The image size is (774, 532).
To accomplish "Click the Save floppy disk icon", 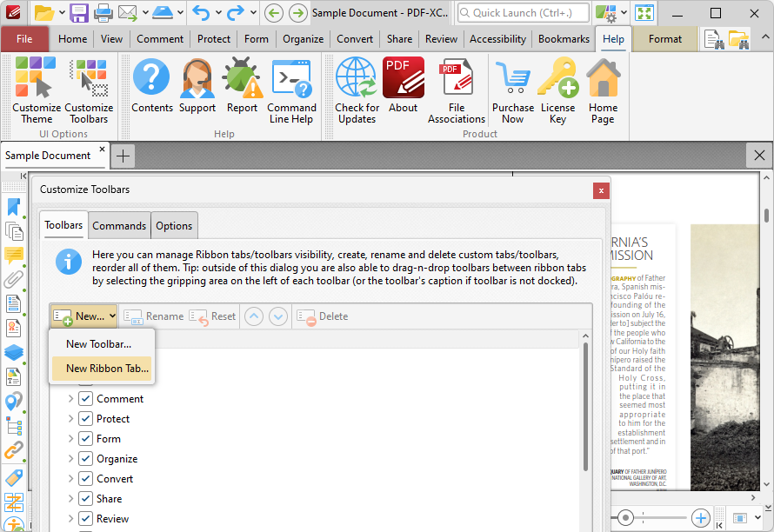I will (79, 13).
